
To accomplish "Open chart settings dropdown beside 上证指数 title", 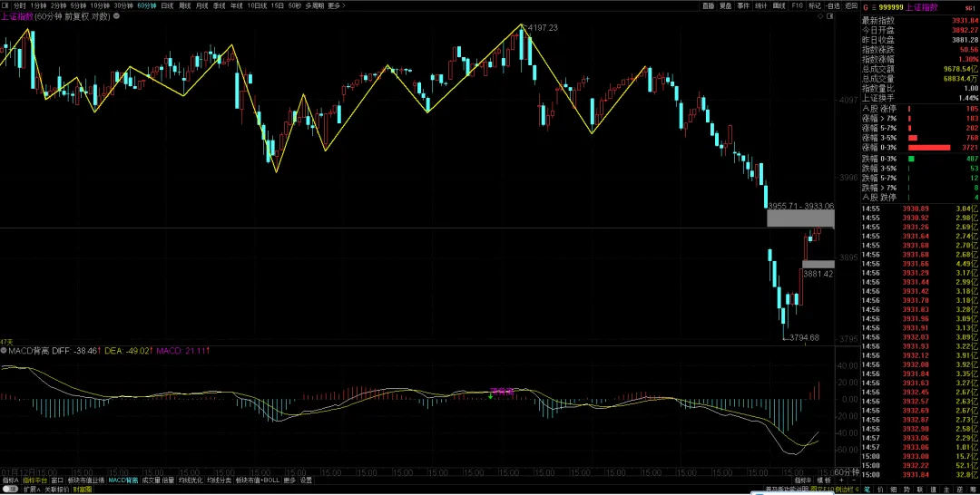I will coord(115,17).
